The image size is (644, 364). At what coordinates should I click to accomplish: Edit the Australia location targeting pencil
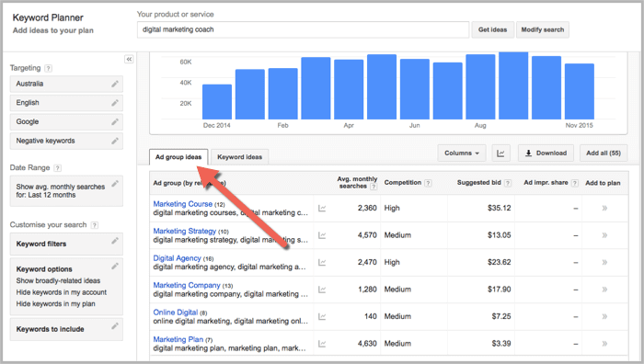point(115,84)
